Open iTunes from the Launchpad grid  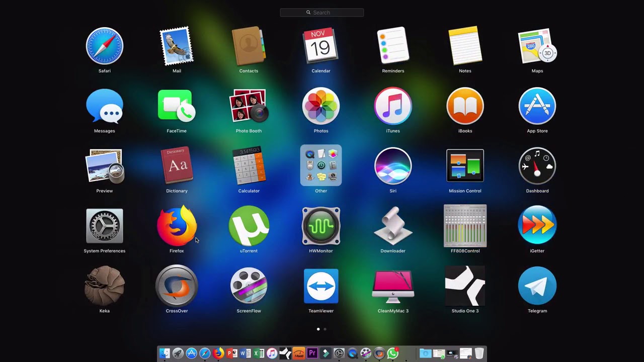[x=393, y=106]
